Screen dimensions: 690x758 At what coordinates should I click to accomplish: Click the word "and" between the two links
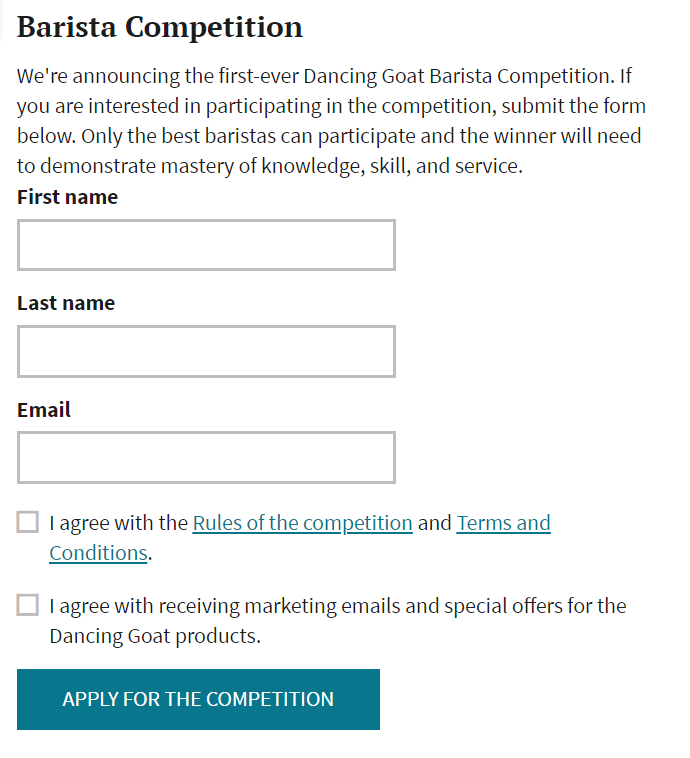[x=434, y=523]
